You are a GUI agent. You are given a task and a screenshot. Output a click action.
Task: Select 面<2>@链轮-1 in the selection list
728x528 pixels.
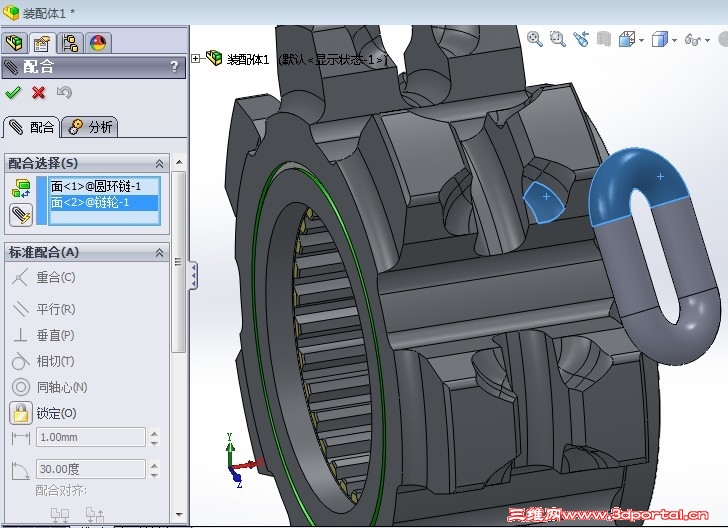(104, 202)
